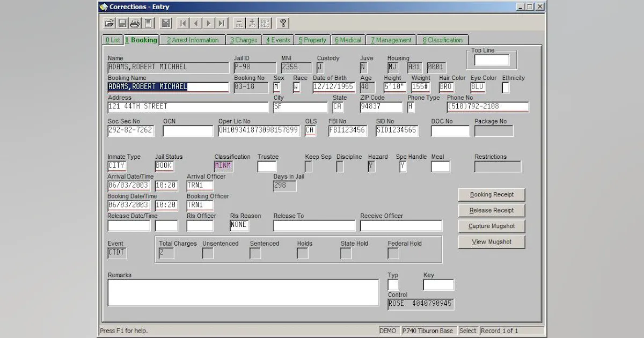Open the 5 Property tab
The height and width of the screenshot is (338, 644).
pyautogui.click(x=313, y=40)
